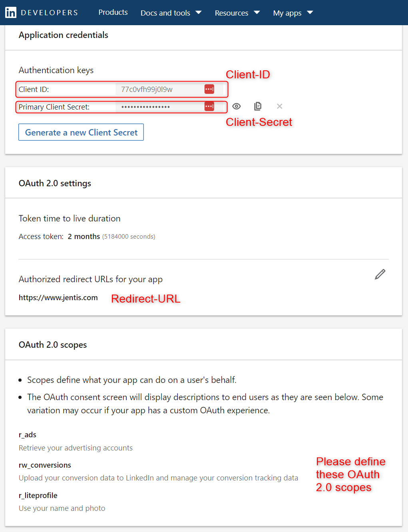Copy the Primary Client Secret to clipboard

point(258,106)
